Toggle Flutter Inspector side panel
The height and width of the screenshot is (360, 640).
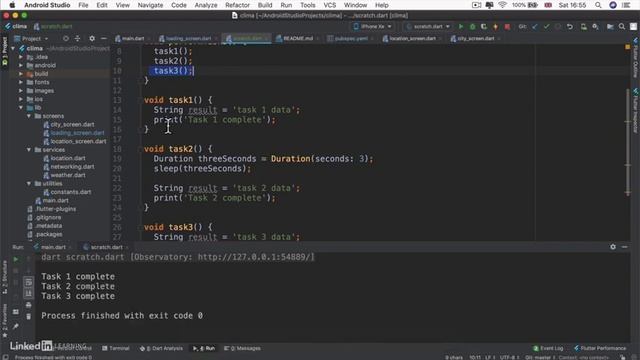click(636, 110)
